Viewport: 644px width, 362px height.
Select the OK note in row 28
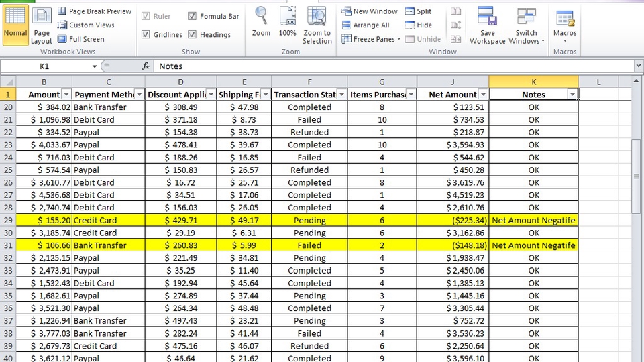coord(533,207)
